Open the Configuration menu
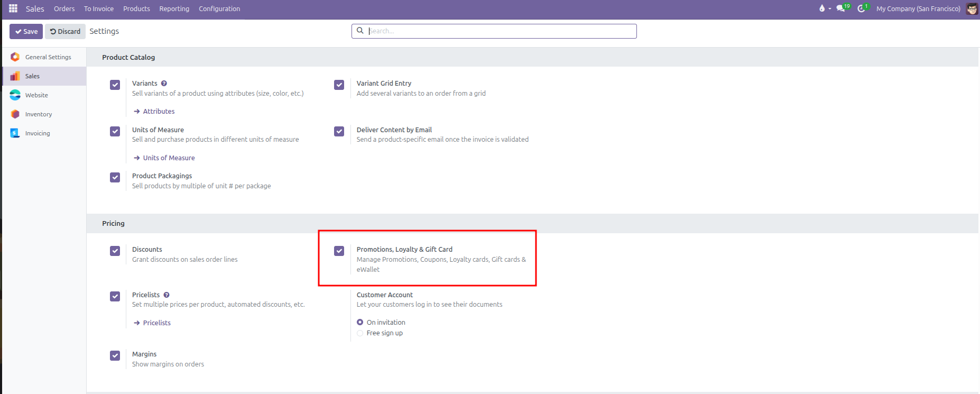The height and width of the screenshot is (394, 980). click(219, 8)
